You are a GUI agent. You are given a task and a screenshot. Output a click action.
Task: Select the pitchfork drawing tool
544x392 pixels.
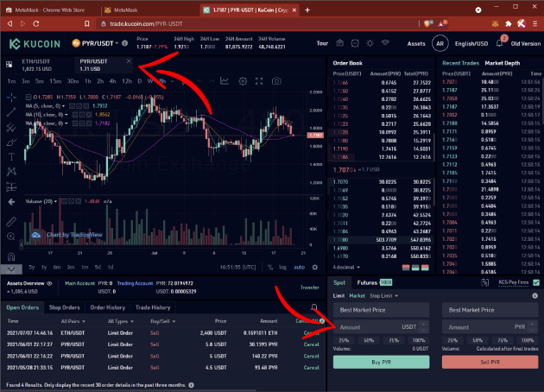pos(11,127)
